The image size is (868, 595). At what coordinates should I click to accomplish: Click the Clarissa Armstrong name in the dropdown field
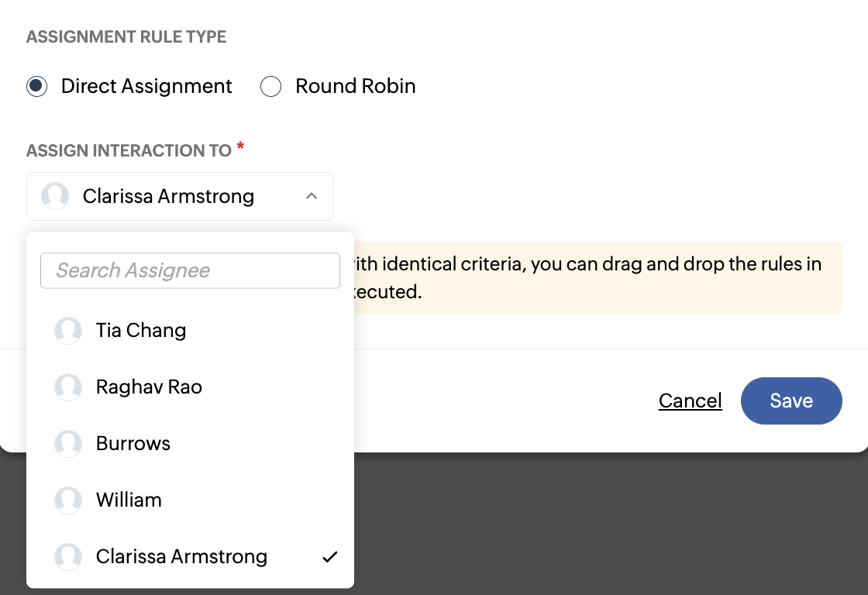pyautogui.click(x=168, y=197)
